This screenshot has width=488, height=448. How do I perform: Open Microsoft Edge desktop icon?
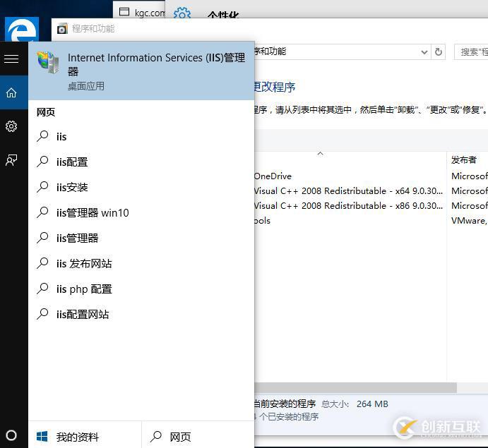(x=22, y=30)
